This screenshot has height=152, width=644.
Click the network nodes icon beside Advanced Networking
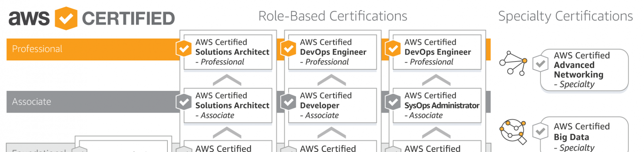coord(513,63)
